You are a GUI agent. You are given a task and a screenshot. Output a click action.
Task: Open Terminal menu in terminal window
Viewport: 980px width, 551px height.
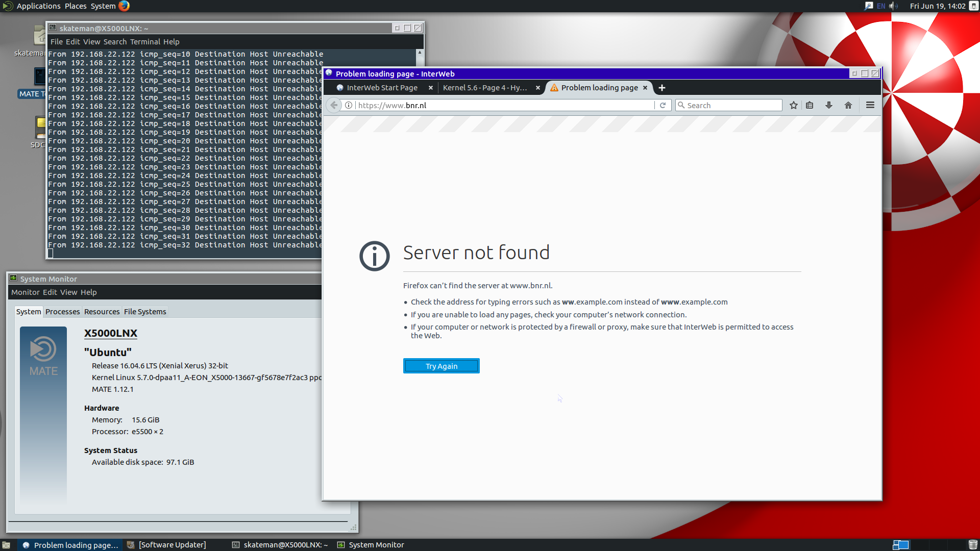click(145, 42)
